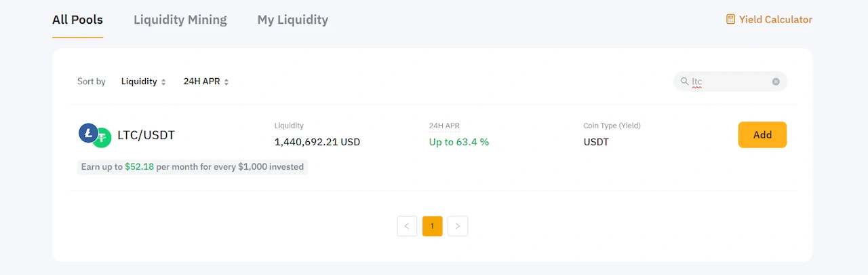Click the LTC/USDT pair name
The image size is (868, 275).
click(x=146, y=135)
